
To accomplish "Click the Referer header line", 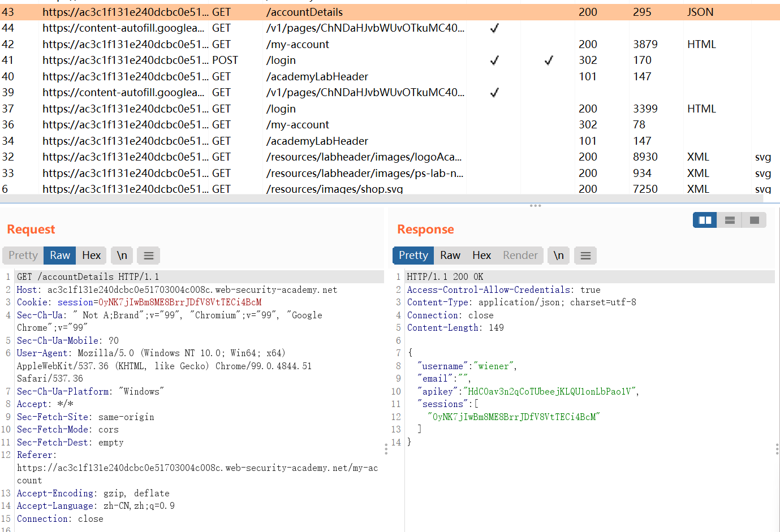I will click(197, 468).
